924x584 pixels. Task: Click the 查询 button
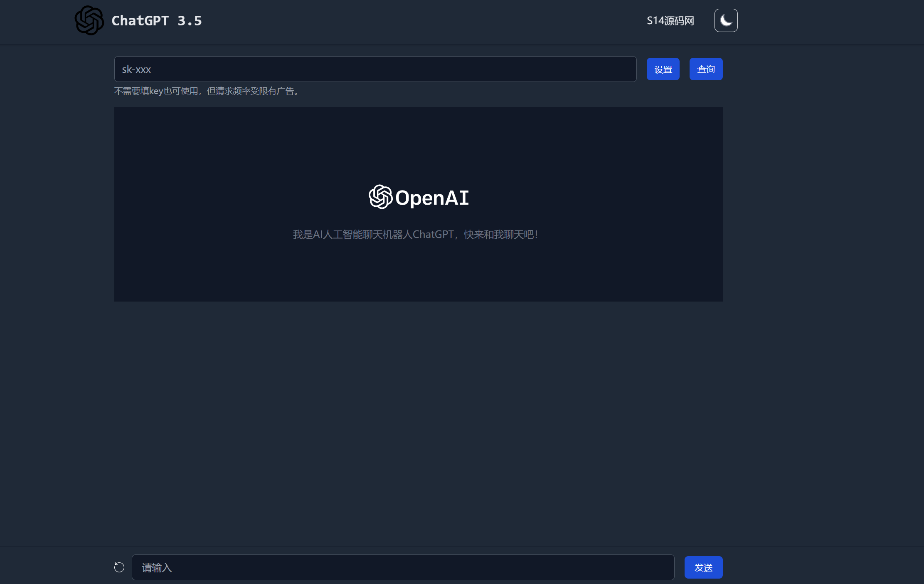point(706,69)
